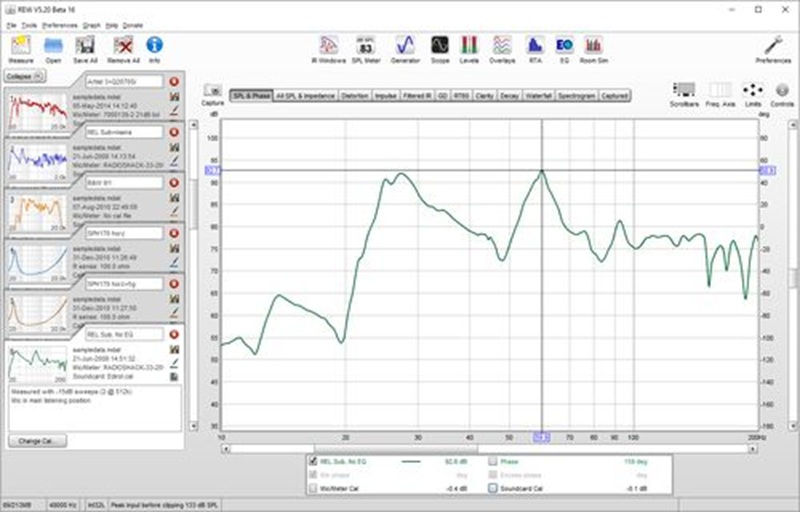Viewport: 800px width, 512px height.
Task: Toggle Excess phase trace checkbox
Action: click(493, 475)
